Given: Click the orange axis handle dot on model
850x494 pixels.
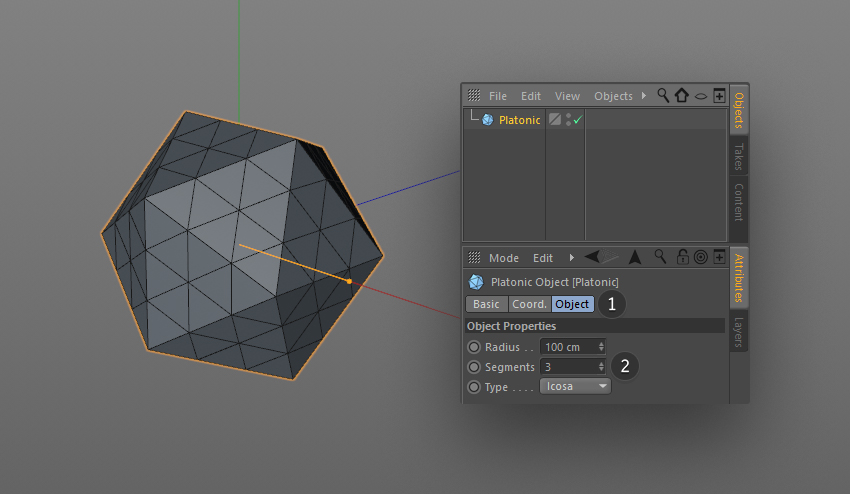Looking at the screenshot, I should tap(350, 281).
